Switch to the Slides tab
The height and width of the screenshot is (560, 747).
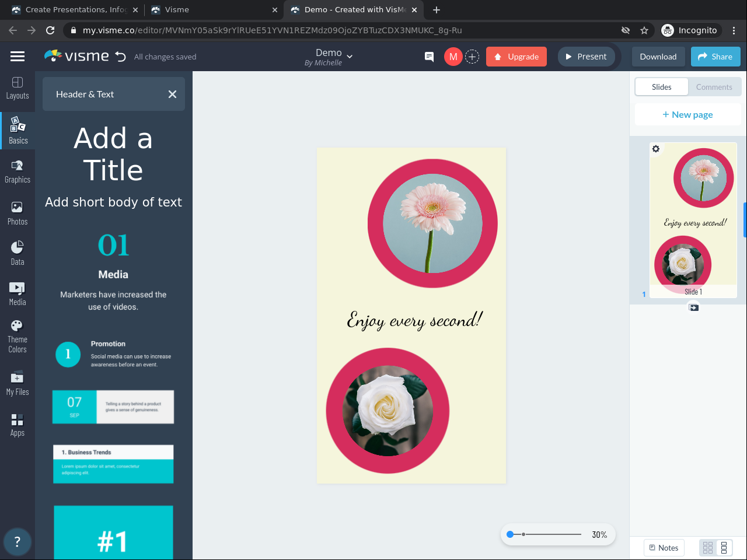point(662,87)
